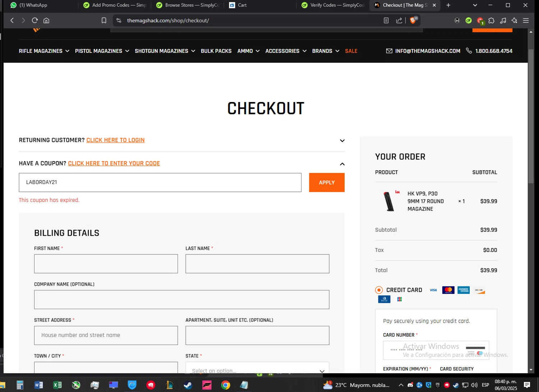Switch to the Add Promo Codes tab
This screenshot has width=539, height=392.
pos(114,5)
